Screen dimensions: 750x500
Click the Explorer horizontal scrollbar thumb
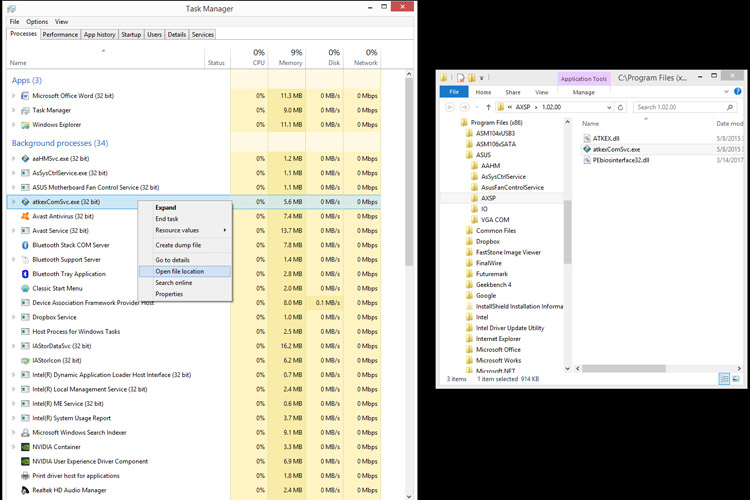624,368
